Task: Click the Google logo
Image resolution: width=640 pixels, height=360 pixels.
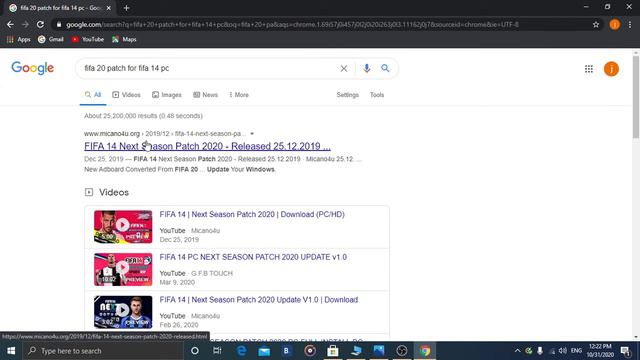Action: (33, 68)
